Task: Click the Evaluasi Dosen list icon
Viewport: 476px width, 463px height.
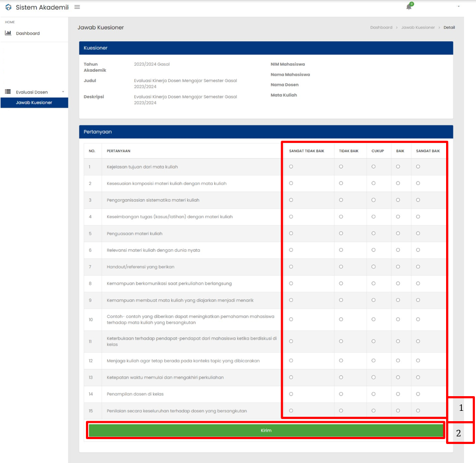Action: 8,92
